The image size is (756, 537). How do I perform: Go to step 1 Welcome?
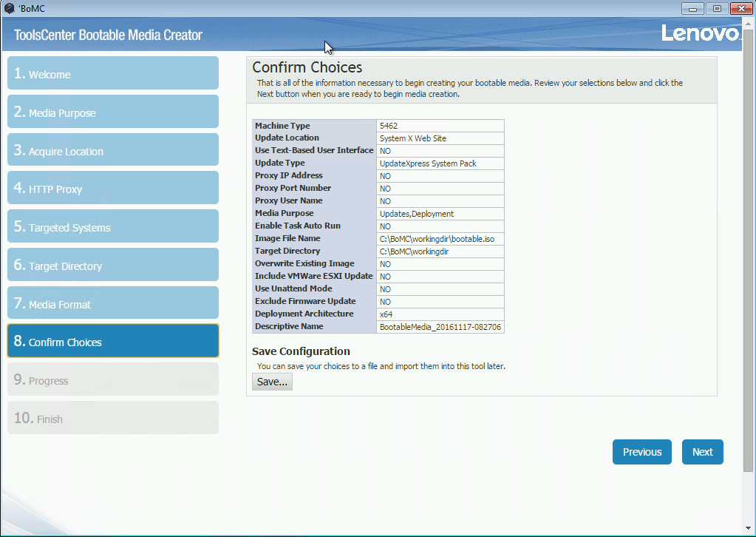click(113, 72)
